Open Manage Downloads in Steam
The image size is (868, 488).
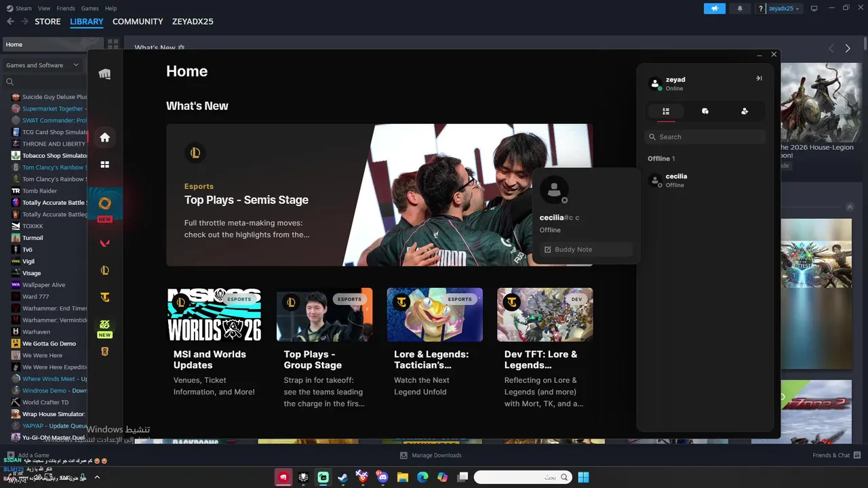431,455
